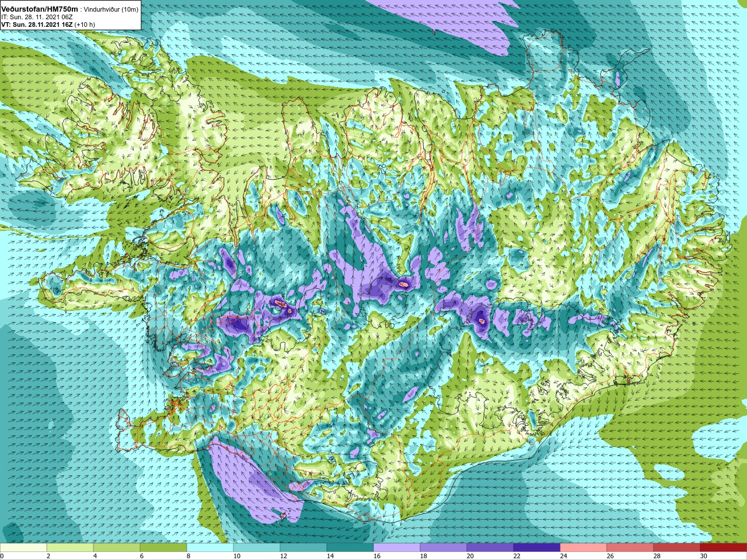The image size is (747, 560).
Task: Click the legend value label 8
Action: pyautogui.click(x=190, y=556)
